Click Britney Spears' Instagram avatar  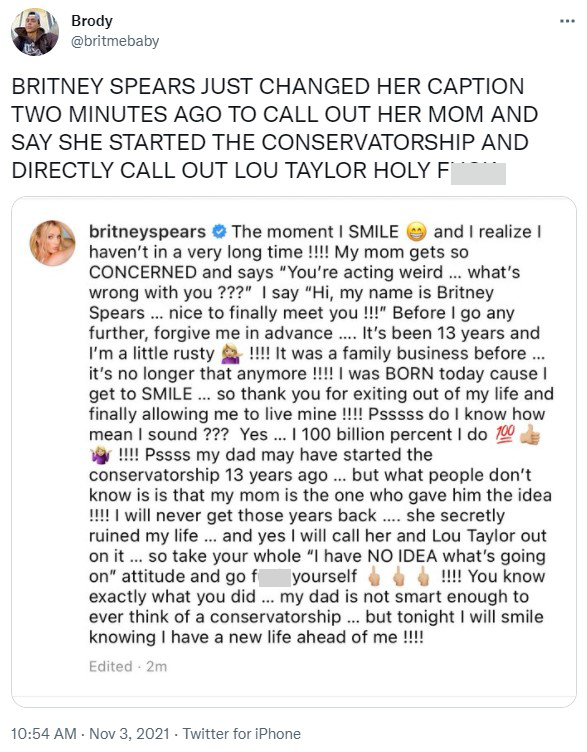click(52, 243)
